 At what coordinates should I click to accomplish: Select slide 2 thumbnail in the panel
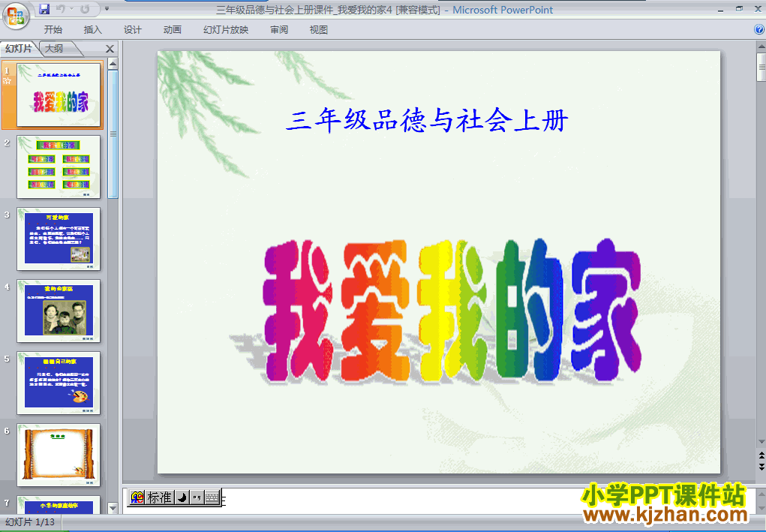[59, 167]
